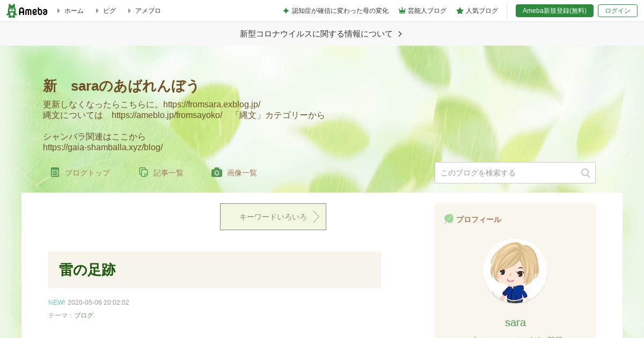644x338 pixels.
Task: Click the NEW! label
Action: [56, 303]
